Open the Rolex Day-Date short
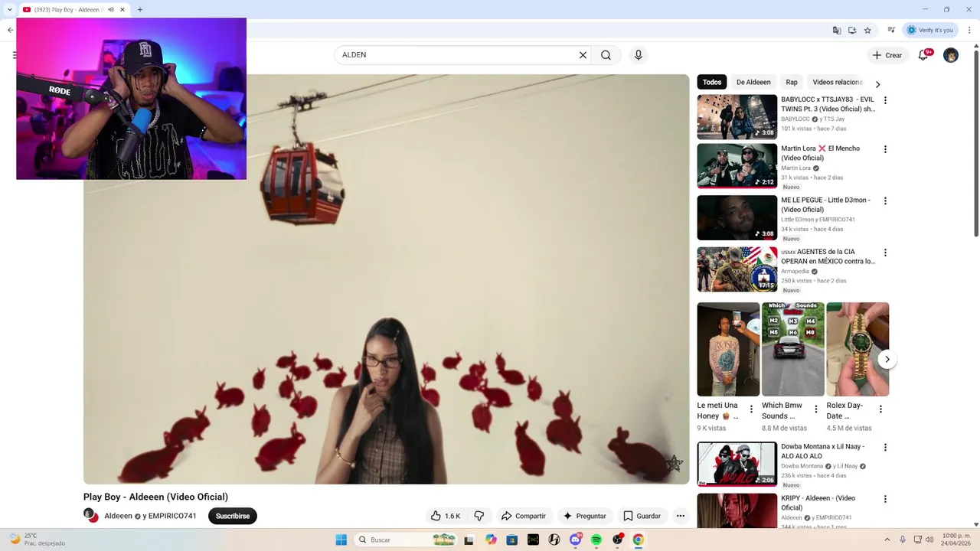 857,349
